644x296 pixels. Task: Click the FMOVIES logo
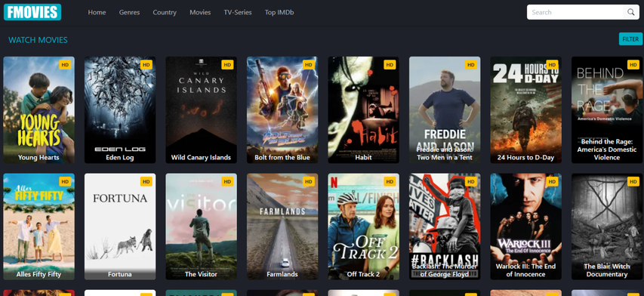point(32,12)
